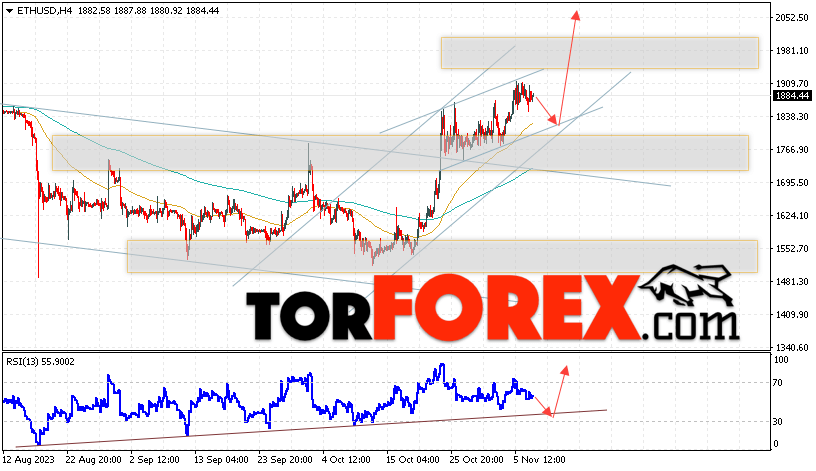This screenshot has height=471, width=816.
Task: Click the 1981.10 price scale value
Action: (x=792, y=50)
